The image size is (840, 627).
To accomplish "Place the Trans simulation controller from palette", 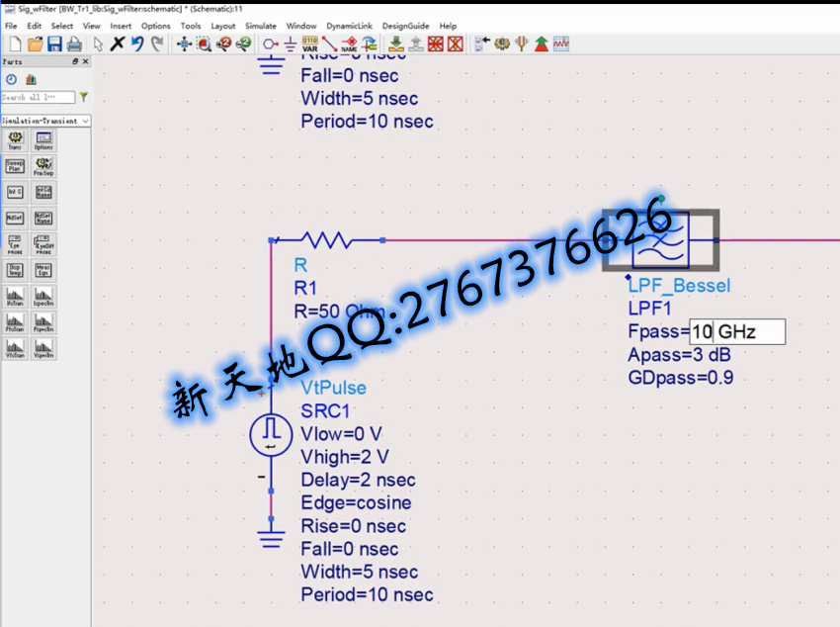I will pyautogui.click(x=15, y=140).
